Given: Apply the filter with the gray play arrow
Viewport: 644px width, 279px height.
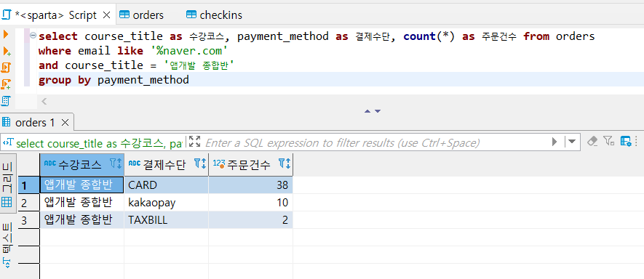Looking at the screenshot, I should (555, 142).
